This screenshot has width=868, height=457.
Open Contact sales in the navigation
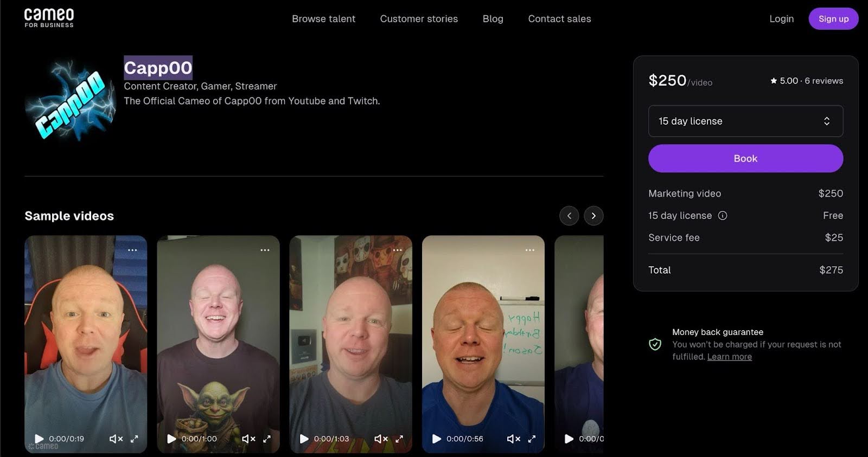click(559, 18)
